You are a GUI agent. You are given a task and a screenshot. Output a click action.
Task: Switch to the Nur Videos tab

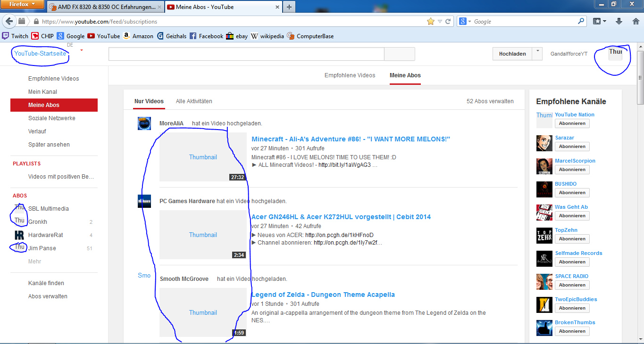click(149, 101)
